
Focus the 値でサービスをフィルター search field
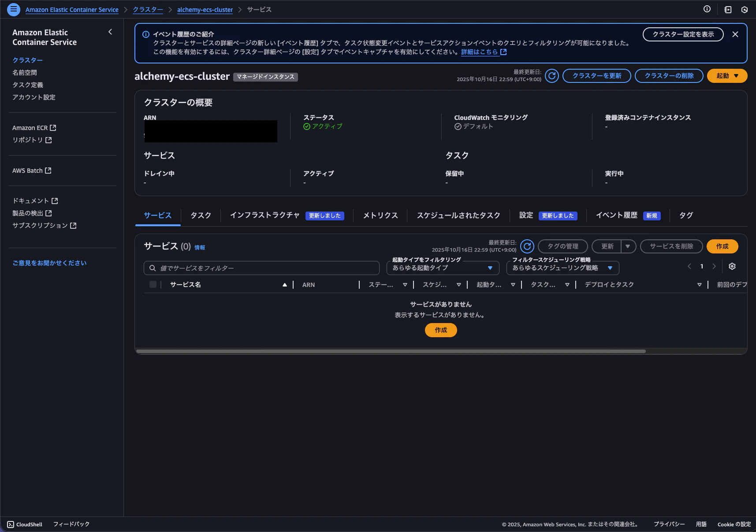(x=261, y=268)
